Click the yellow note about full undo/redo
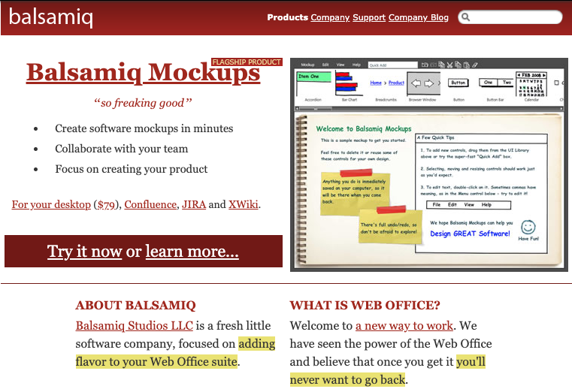The width and height of the screenshot is (572, 392). [x=389, y=227]
